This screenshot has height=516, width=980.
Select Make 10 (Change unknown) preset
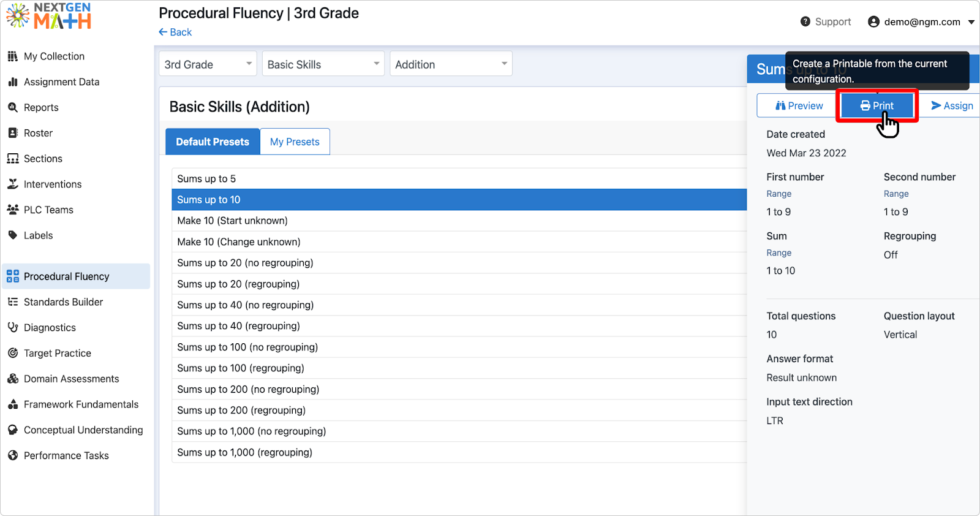coord(459,241)
